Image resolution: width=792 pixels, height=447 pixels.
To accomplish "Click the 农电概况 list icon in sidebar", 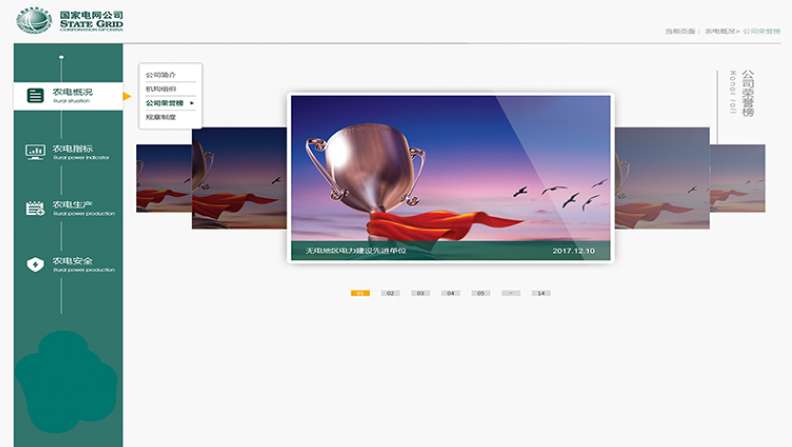I will coord(36,95).
